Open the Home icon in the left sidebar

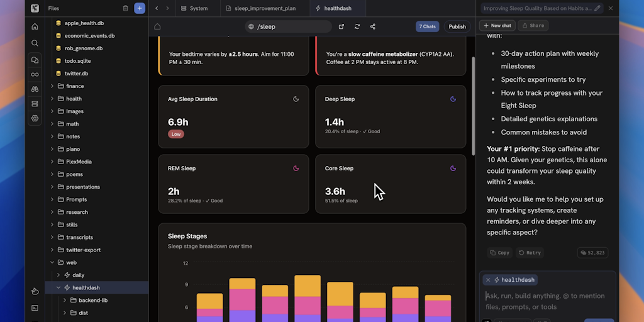(x=35, y=26)
